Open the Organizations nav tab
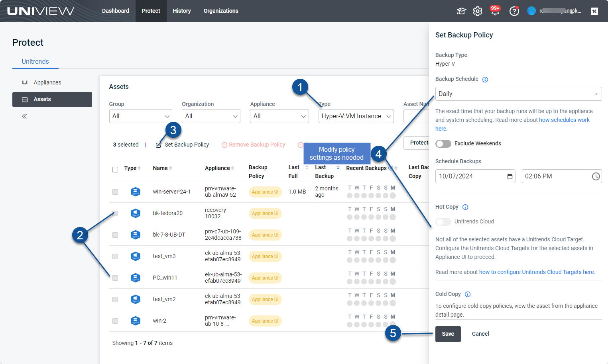The image size is (608, 364). [x=221, y=11]
